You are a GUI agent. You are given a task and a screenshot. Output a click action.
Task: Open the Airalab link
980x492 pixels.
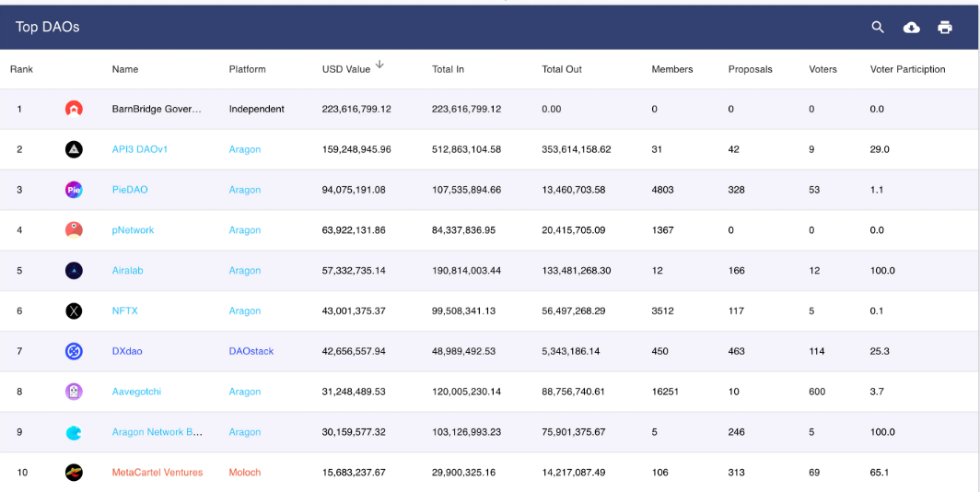coord(127,271)
